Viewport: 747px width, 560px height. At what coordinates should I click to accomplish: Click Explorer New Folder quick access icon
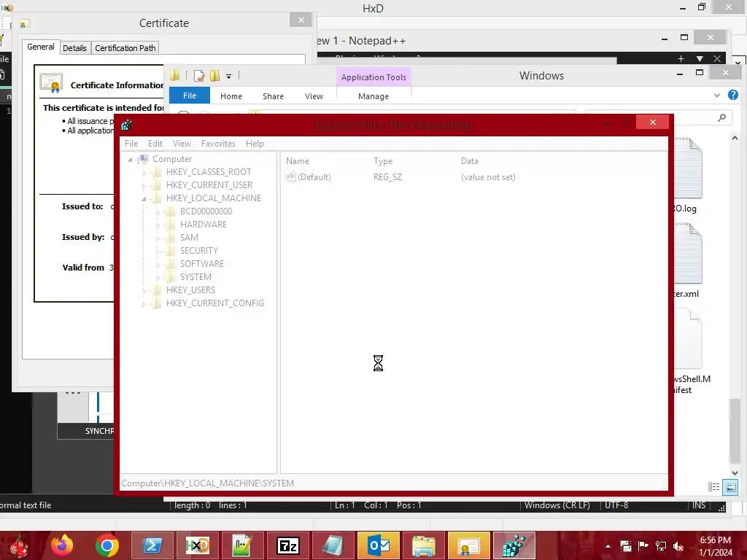coord(215,76)
